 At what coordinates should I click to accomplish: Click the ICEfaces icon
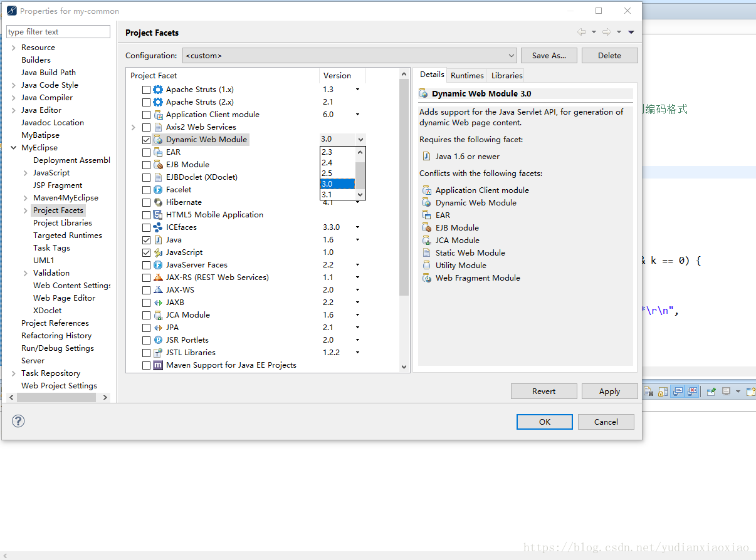(x=158, y=227)
